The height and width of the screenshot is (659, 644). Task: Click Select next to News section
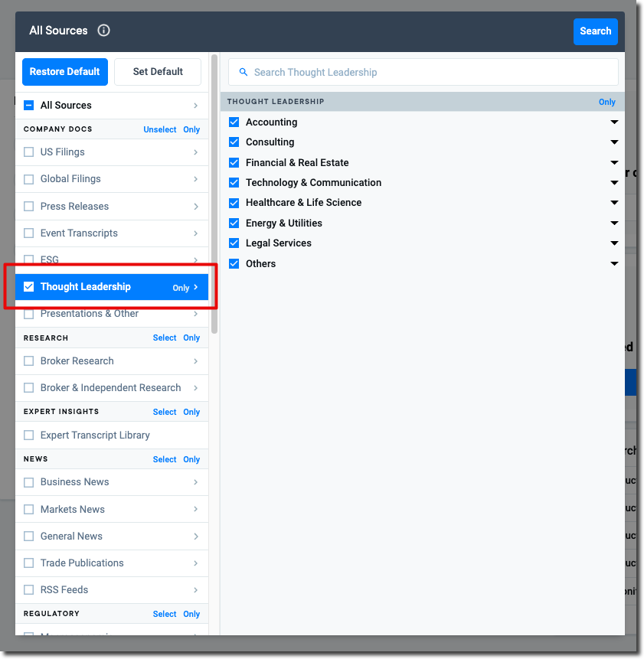click(164, 459)
